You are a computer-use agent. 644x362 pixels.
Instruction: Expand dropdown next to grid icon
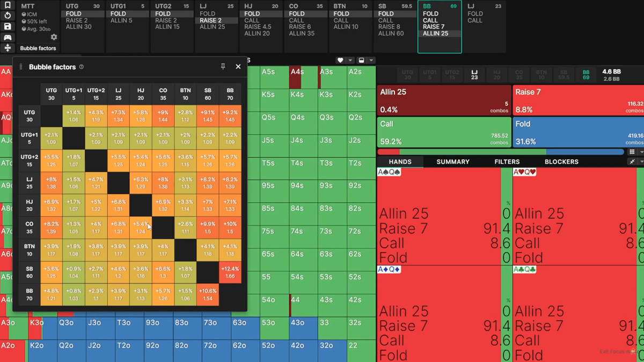[641, 152]
